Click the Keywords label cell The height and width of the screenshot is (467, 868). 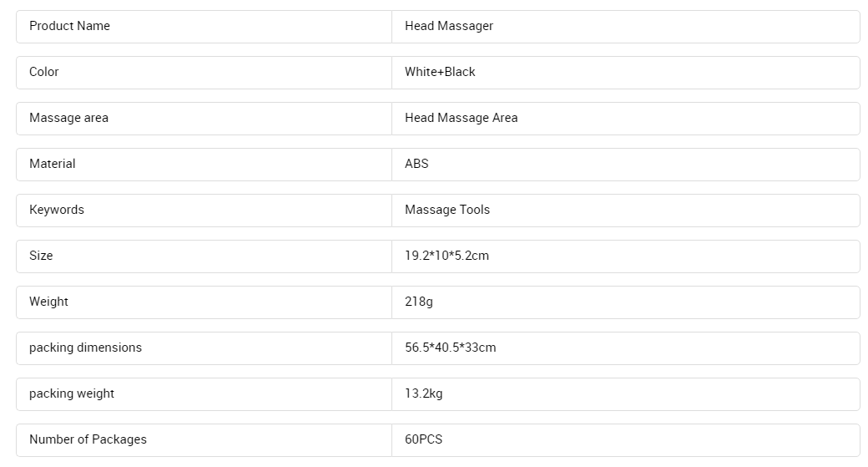point(204,211)
